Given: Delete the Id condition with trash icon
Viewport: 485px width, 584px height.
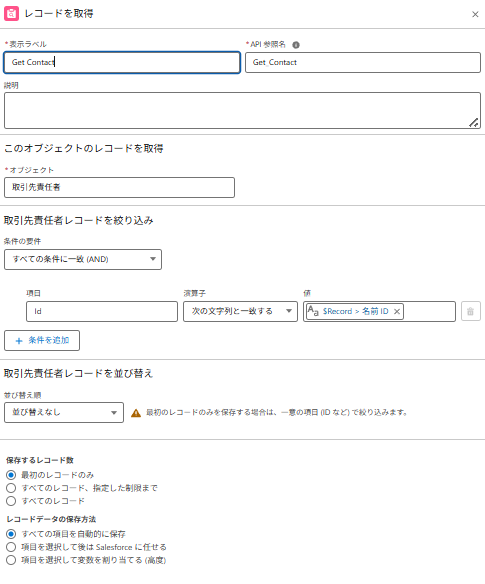Looking at the screenshot, I should click(470, 311).
